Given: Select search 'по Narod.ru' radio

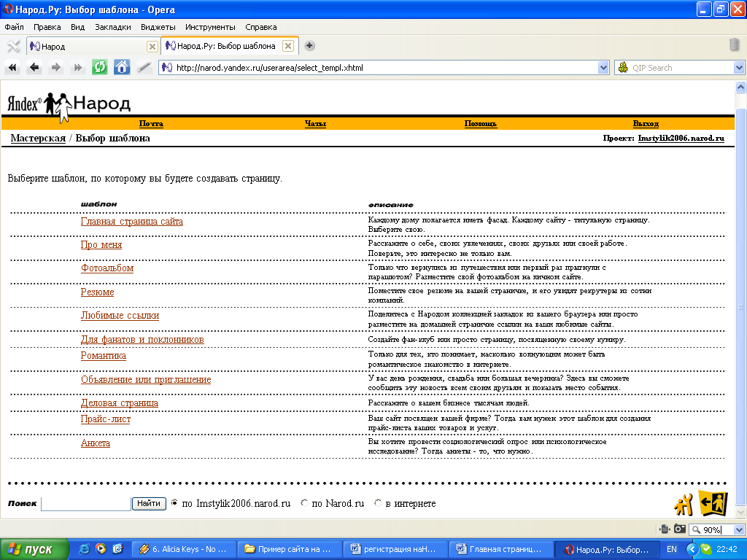Looking at the screenshot, I should [x=304, y=503].
